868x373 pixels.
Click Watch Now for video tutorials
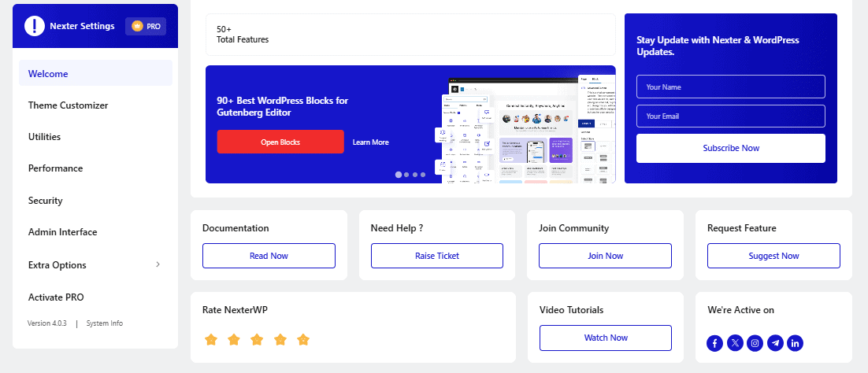point(606,338)
